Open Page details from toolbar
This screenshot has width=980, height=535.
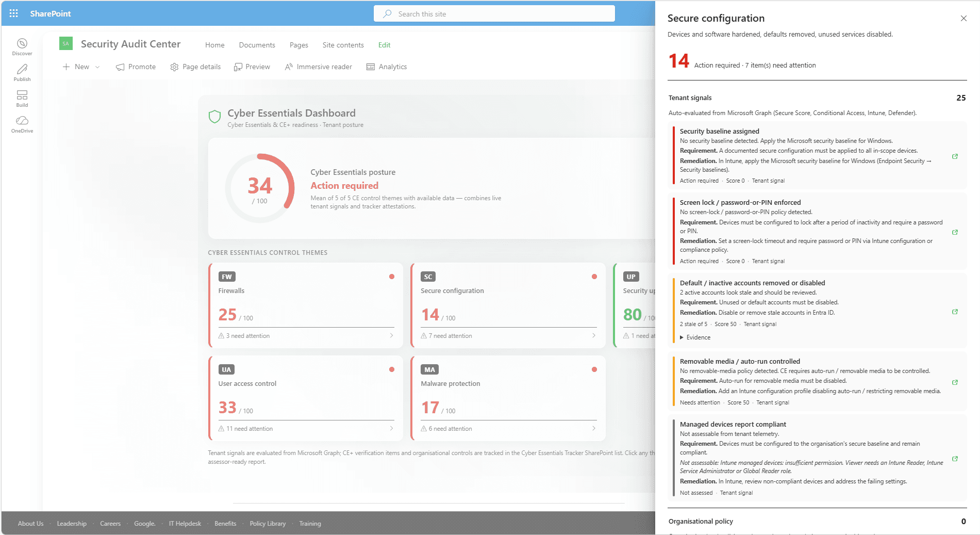[x=195, y=67]
